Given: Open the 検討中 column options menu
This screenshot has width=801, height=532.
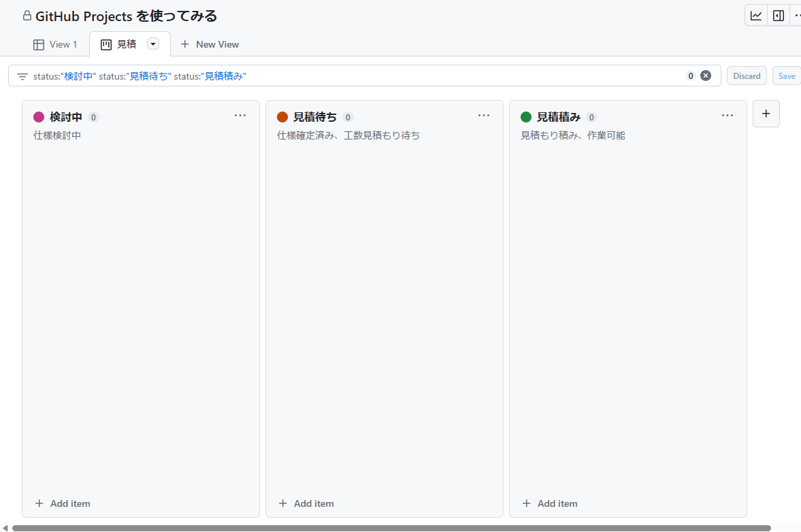Looking at the screenshot, I should coord(240,116).
